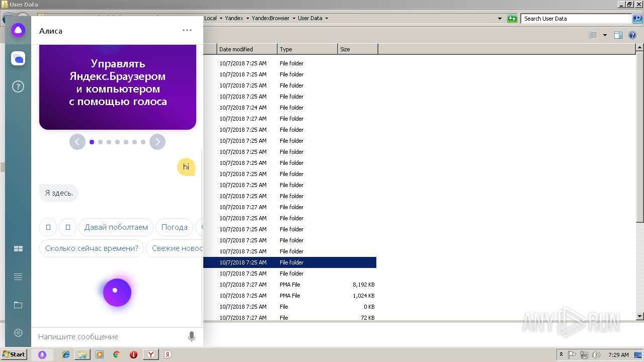Tap the Погода suggestion chip
This screenshot has width=644, height=362.
coord(175,227)
